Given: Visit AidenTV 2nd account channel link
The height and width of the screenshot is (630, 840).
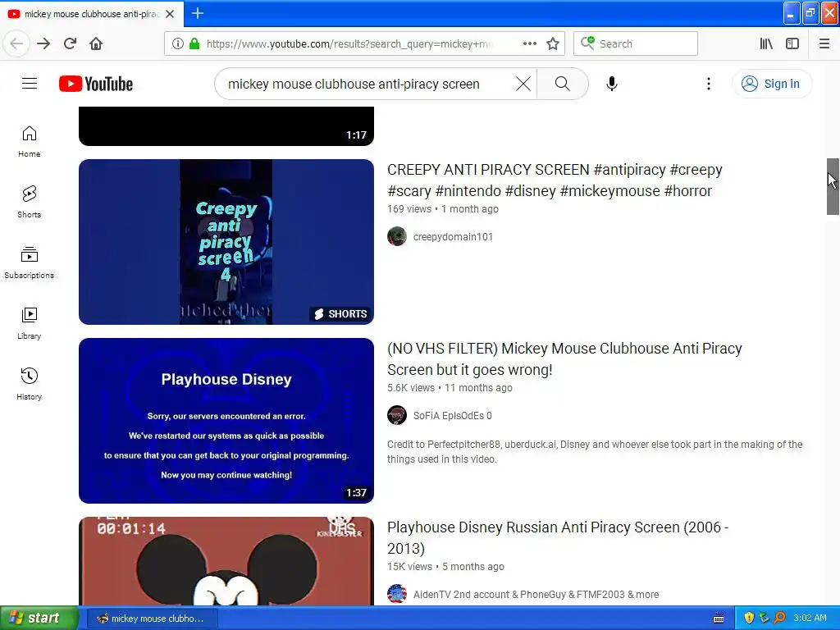Looking at the screenshot, I should [x=536, y=595].
